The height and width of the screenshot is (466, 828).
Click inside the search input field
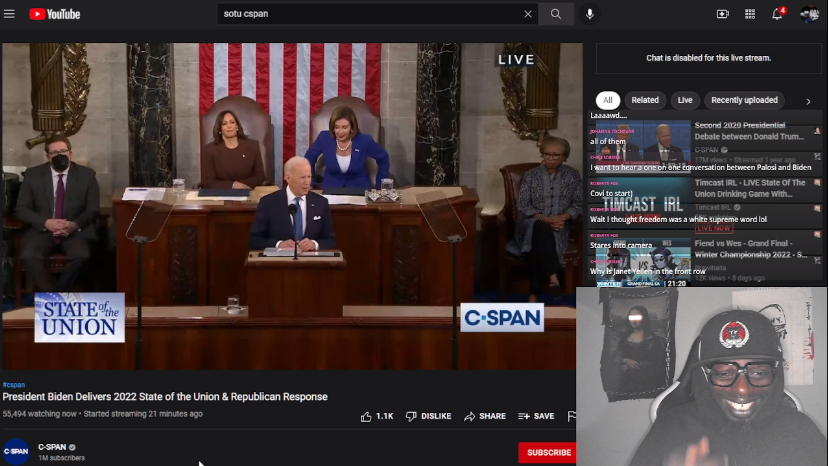[x=370, y=14]
